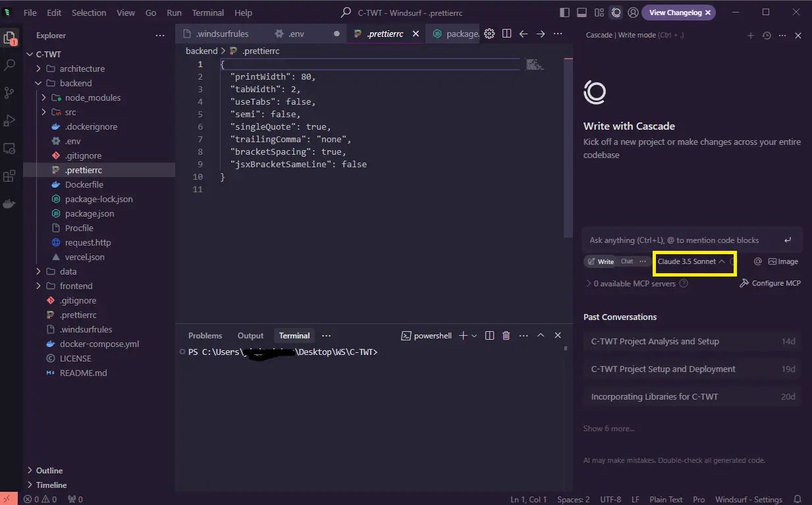The width and height of the screenshot is (812, 505).
Task: Switch Cascade to Chat mode
Action: point(627,261)
